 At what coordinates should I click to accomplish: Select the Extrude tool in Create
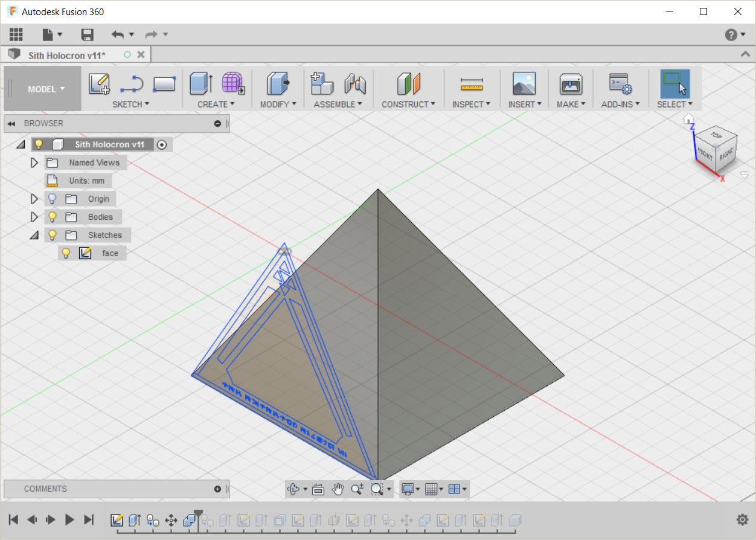(x=201, y=84)
